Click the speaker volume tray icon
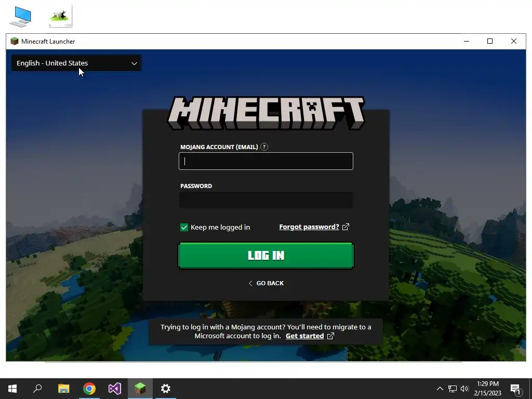 point(464,389)
